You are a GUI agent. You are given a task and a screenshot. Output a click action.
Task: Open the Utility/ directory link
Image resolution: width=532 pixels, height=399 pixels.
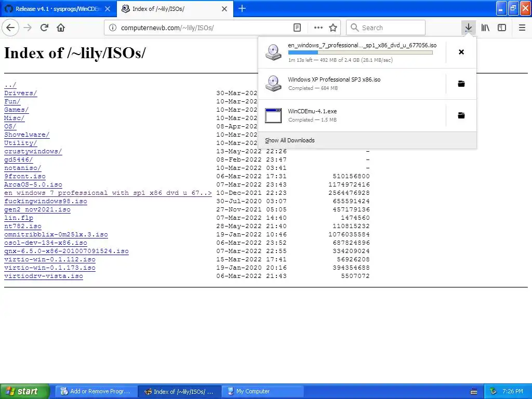20,143
